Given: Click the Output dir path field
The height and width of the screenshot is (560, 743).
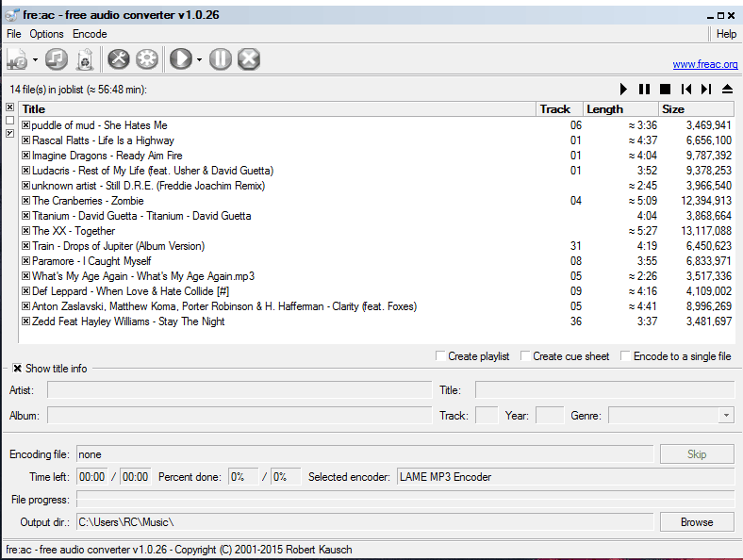Looking at the screenshot, I should point(365,522).
